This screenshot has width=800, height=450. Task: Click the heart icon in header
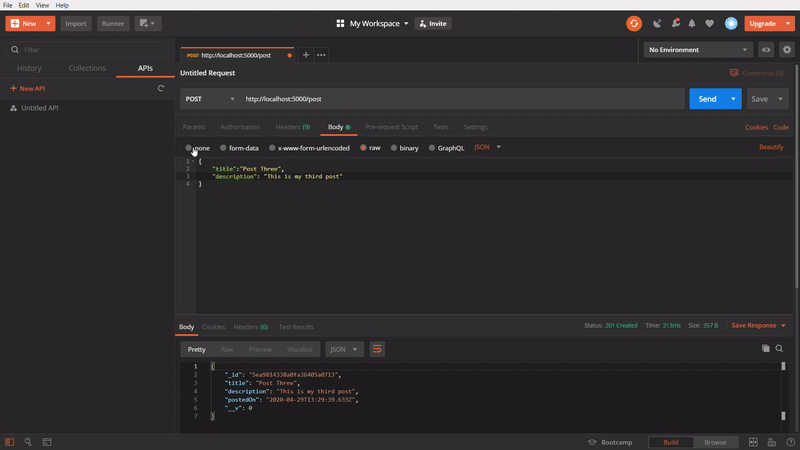tap(709, 23)
